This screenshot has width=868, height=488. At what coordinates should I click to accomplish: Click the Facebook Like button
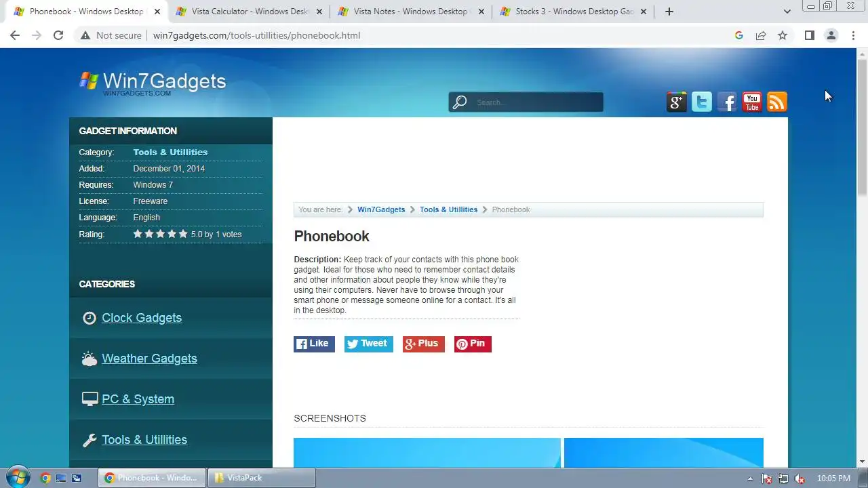point(314,344)
